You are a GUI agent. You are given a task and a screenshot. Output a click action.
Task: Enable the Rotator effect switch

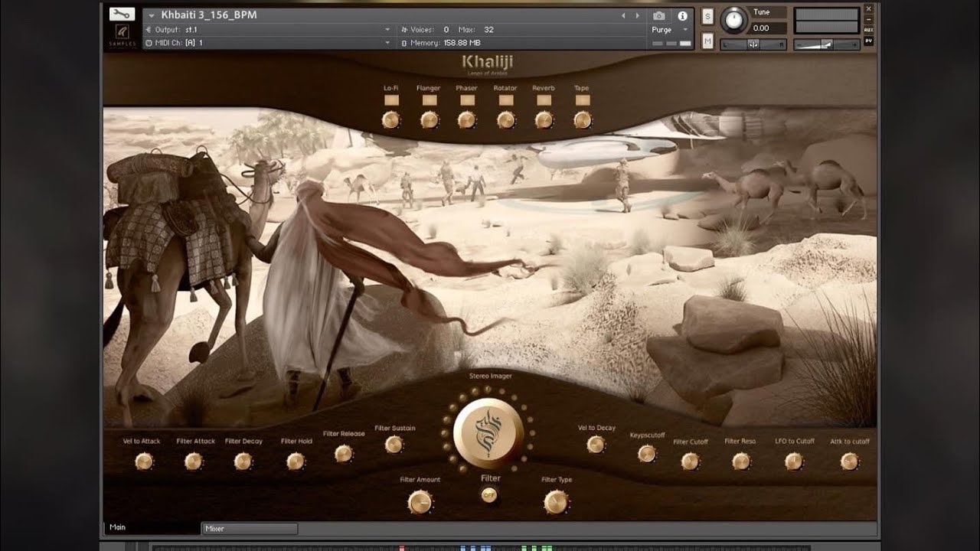coord(505,100)
